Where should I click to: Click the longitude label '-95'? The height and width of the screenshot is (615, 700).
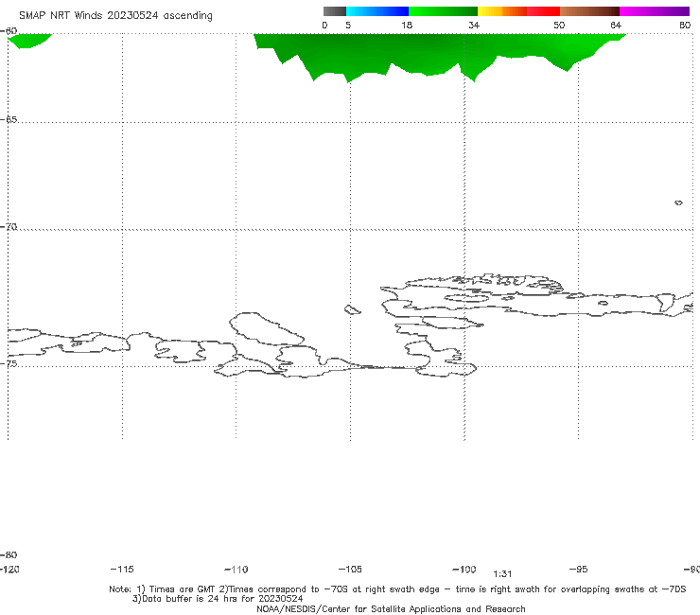[x=579, y=570]
